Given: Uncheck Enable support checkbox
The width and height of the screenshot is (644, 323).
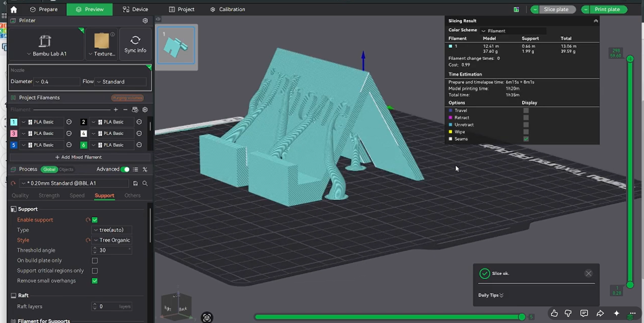Looking at the screenshot, I should coord(95,220).
